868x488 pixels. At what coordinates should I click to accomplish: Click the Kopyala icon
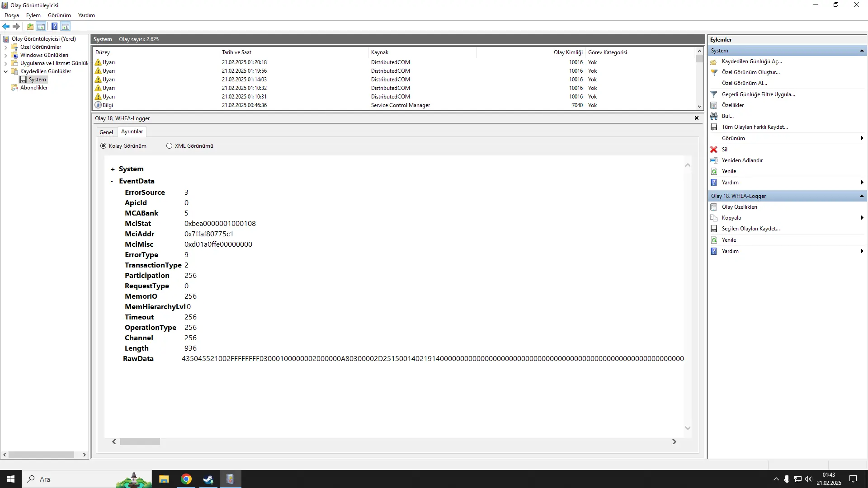tap(714, 218)
